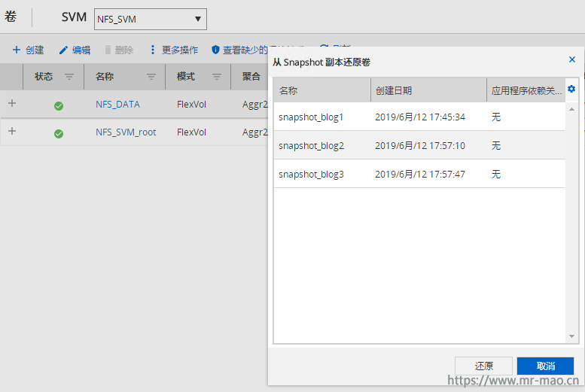Close the Snapshot restore dialog with X

coord(572,59)
